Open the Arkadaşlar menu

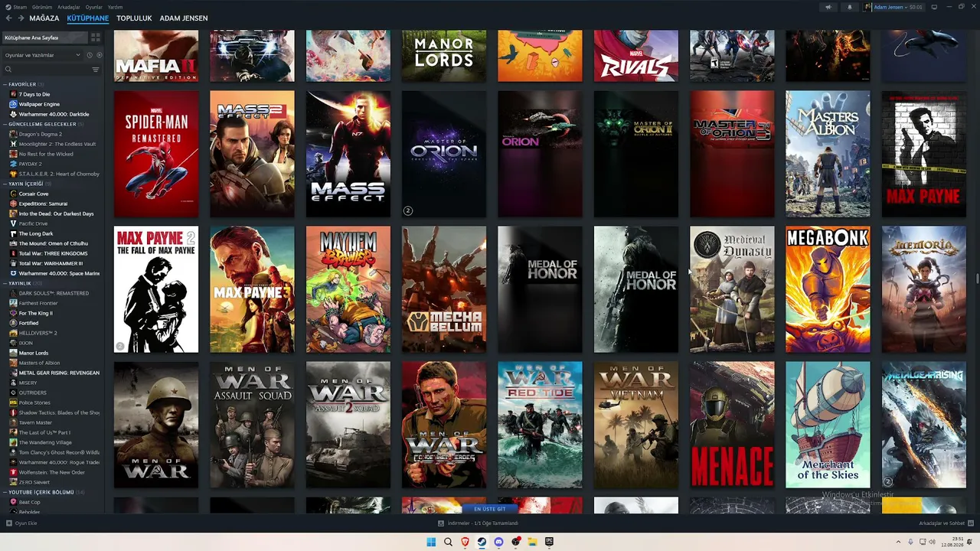point(69,7)
